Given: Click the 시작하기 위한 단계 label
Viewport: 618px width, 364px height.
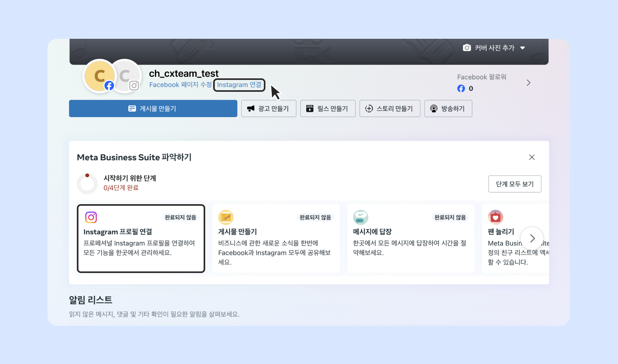Looking at the screenshot, I should point(130,178).
